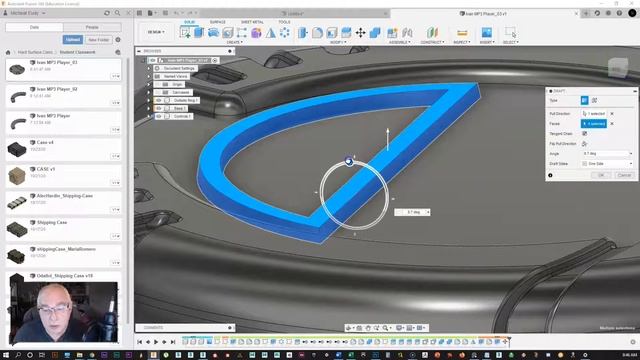Image resolution: width=640 pixels, height=360 pixels.
Task: Select the Move/Copy tool
Action: (x=360, y=33)
